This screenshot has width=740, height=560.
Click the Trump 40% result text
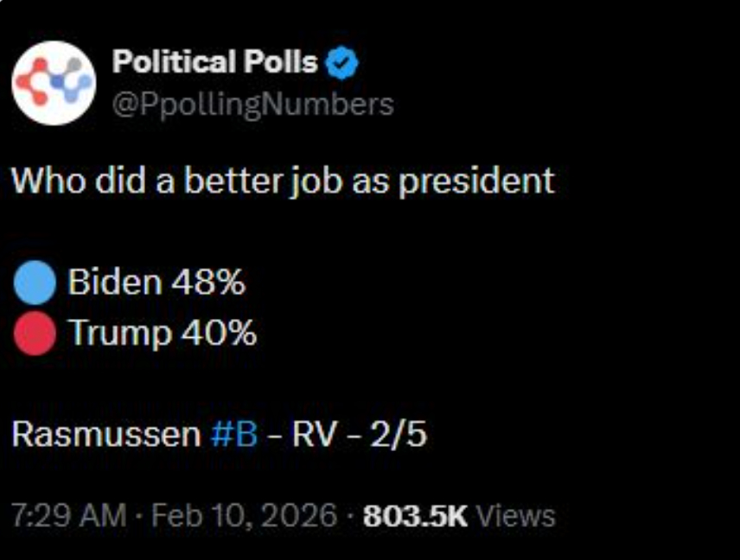[163, 333]
